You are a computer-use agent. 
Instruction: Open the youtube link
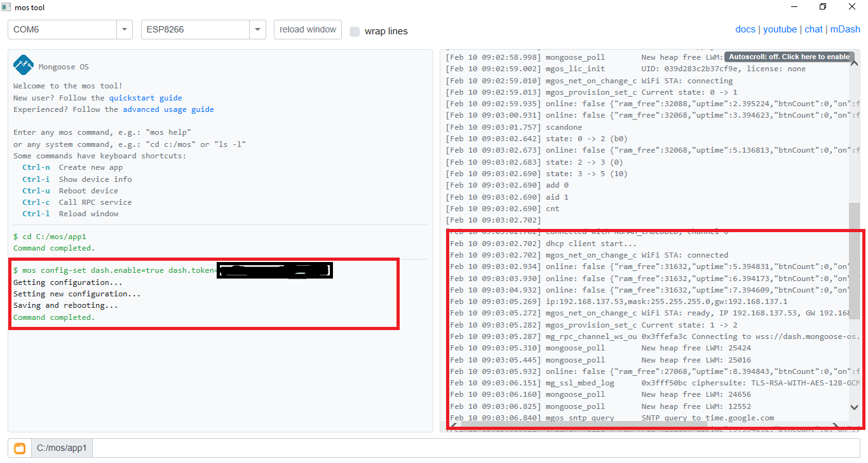click(780, 29)
